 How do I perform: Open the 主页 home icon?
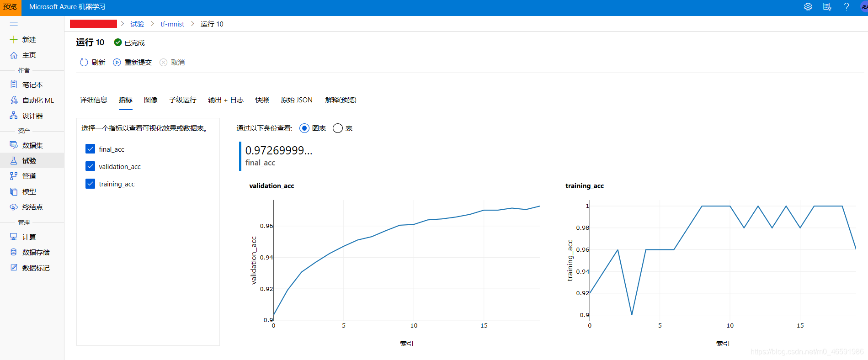(14, 55)
